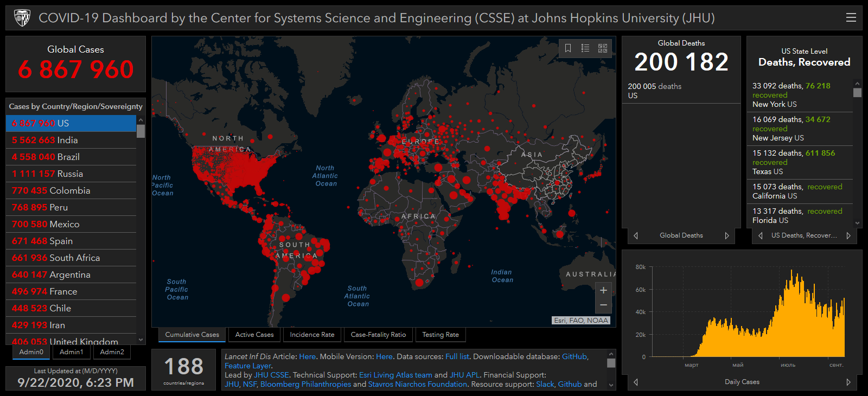Select the Admin2 tab
Image resolution: width=868 pixels, height=396 pixels.
tap(112, 352)
